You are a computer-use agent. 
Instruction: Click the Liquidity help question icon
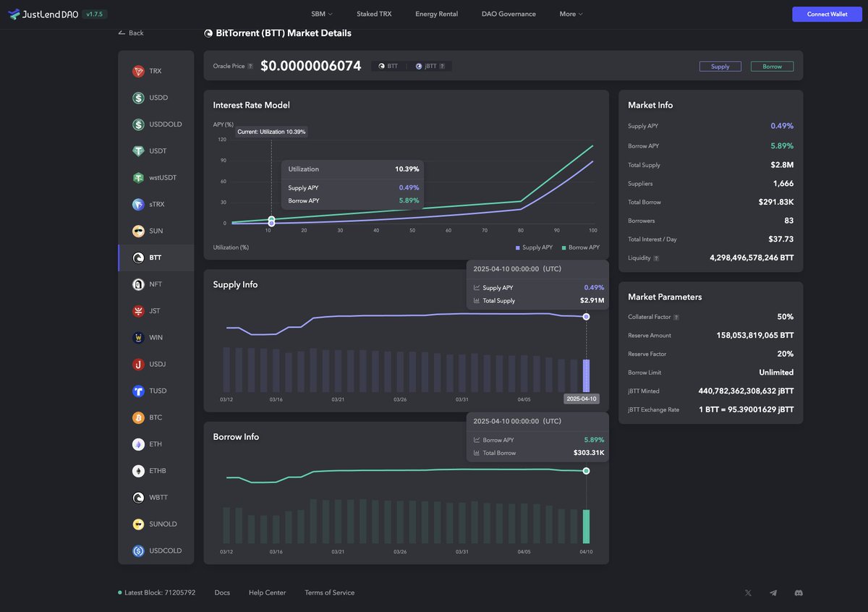(656, 258)
